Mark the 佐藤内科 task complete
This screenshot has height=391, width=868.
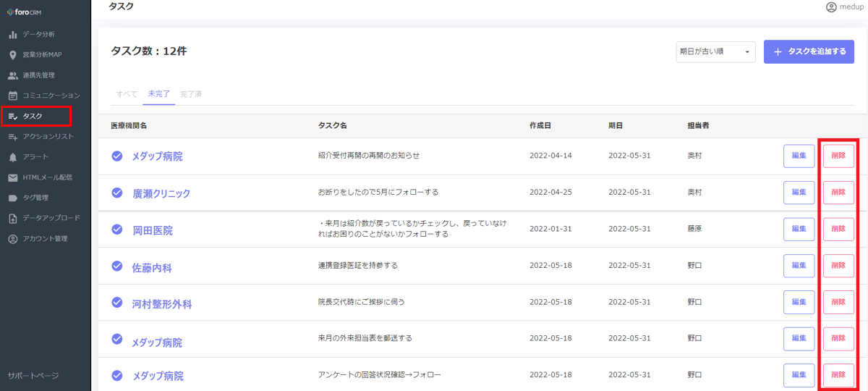coord(117,266)
